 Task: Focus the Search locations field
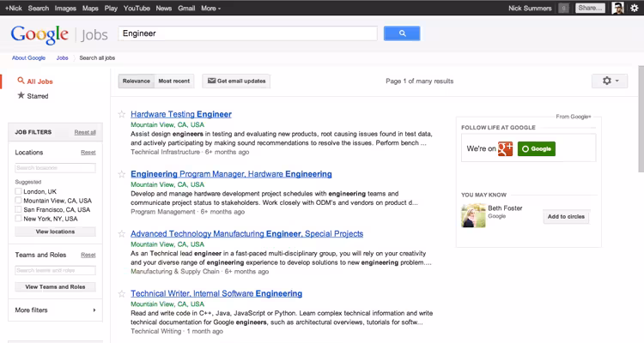pyautogui.click(x=56, y=168)
